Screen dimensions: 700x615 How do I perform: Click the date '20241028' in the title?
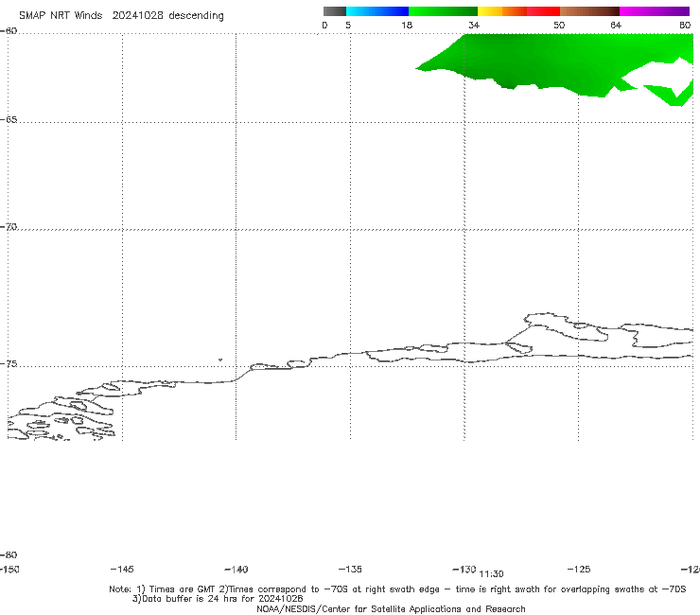(x=137, y=15)
